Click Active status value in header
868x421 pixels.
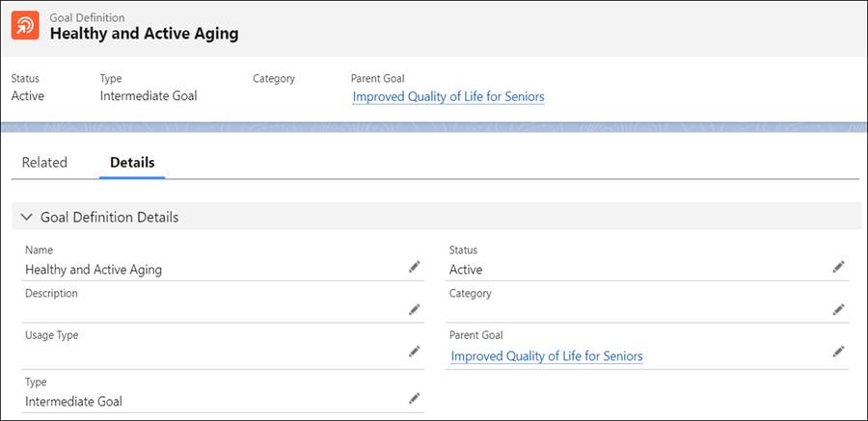tap(28, 95)
